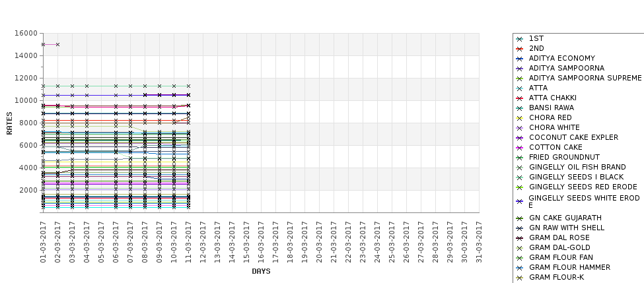Click the GINGELLY OIL FISH BRAND marker
Screen dimensions: 644x283
pos(520,168)
